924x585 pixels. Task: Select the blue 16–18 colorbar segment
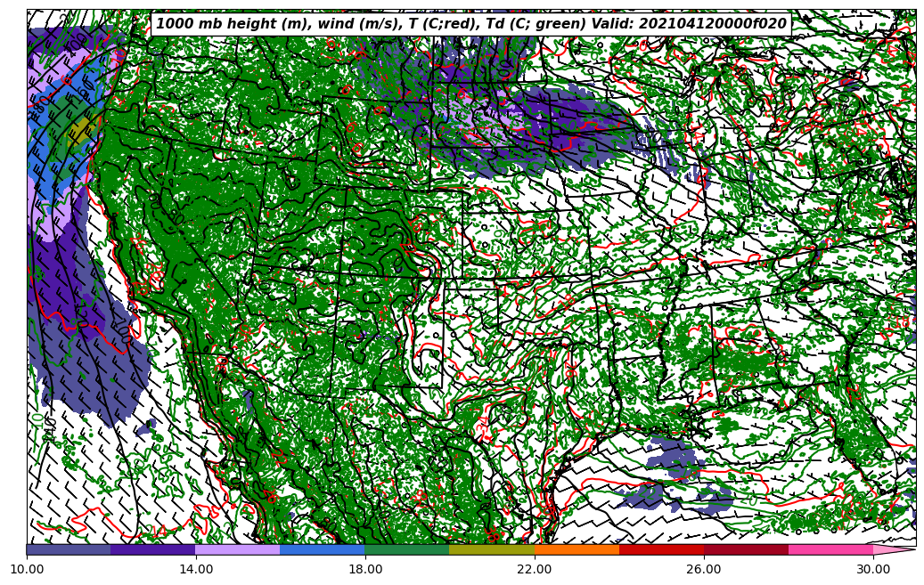click(x=322, y=549)
